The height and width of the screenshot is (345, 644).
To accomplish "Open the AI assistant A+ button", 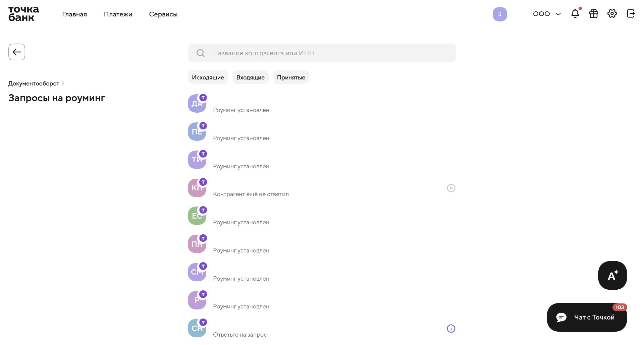I will pyautogui.click(x=612, y=275).
